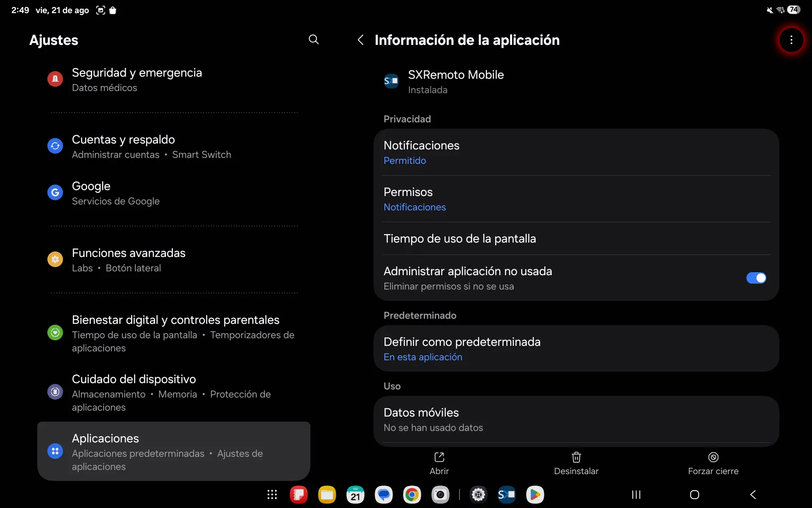
Task: Launch Chrome from the taskbar
Action: (412, 494)
